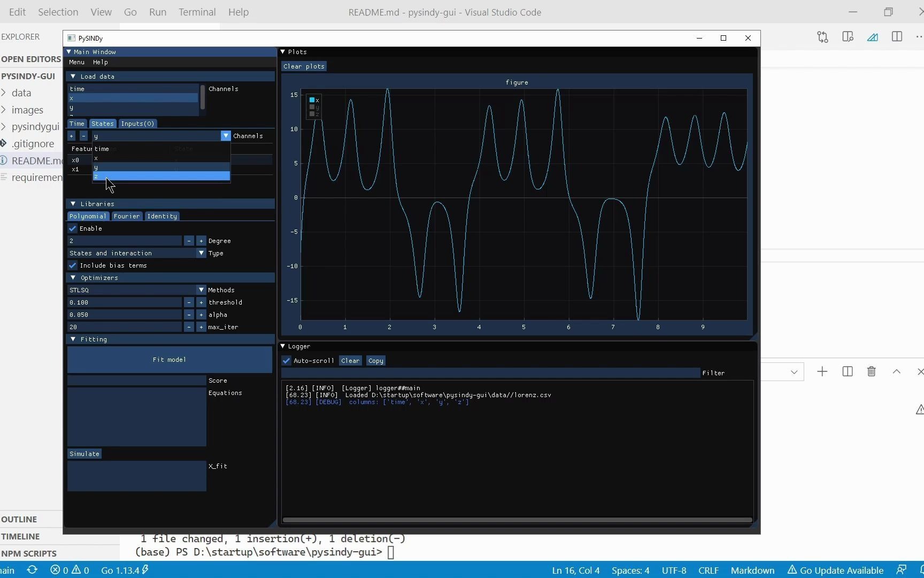Click the x legend color swatch in plot
The width and height of the screenshot is (924, 578).
312,100
